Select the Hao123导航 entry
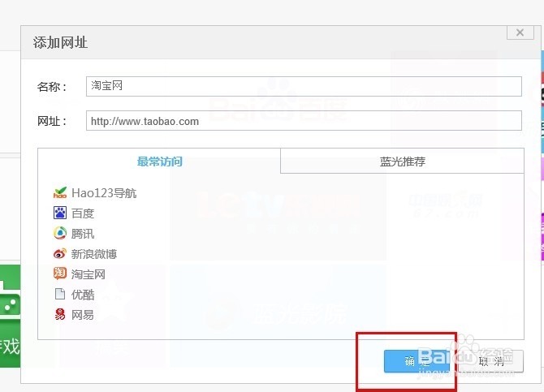544x392 pixels. [104, 193]
